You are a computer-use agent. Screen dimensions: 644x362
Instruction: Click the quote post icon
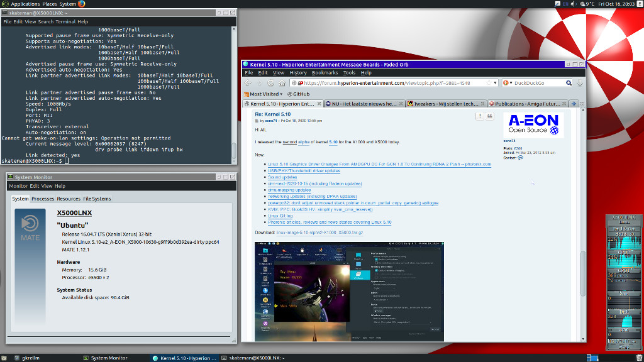(x=490, y=116)
